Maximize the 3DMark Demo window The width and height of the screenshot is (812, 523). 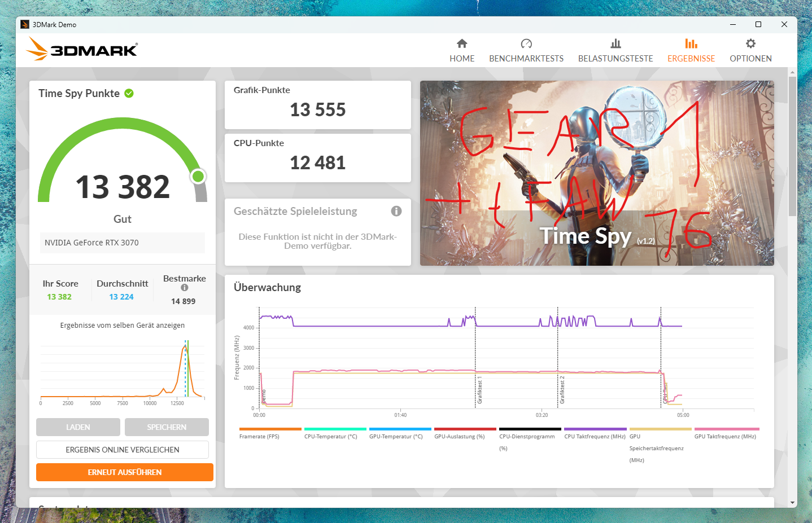tap(758, 24)
